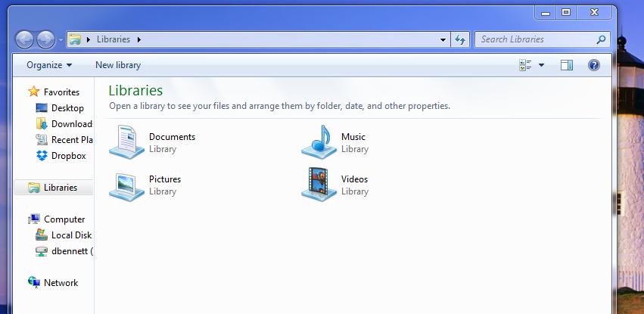The height and width of the screenshot is (314, 644).
Task: Select Desktop in Favorites
Action: point(67,108)
